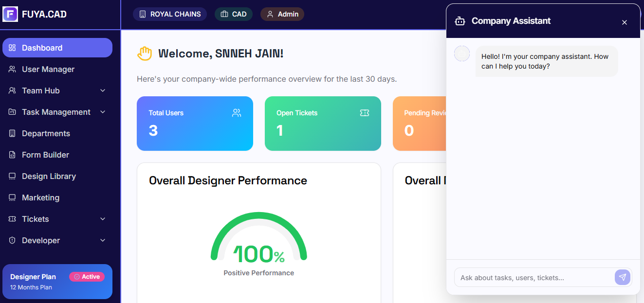Screen dimensions: 644x303
Task: Click the waving hand welcome icon
Action: (145, 53)
